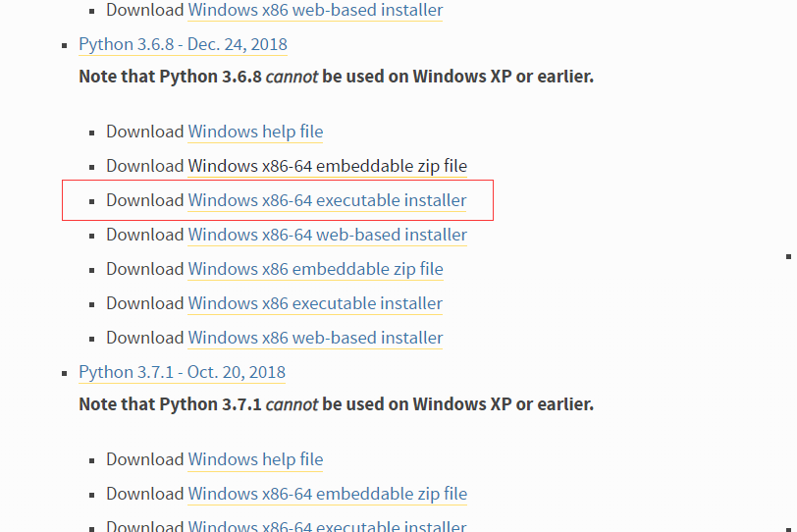
Task: Open the Python 3.7.1 release link
Action: pos(182,373)
